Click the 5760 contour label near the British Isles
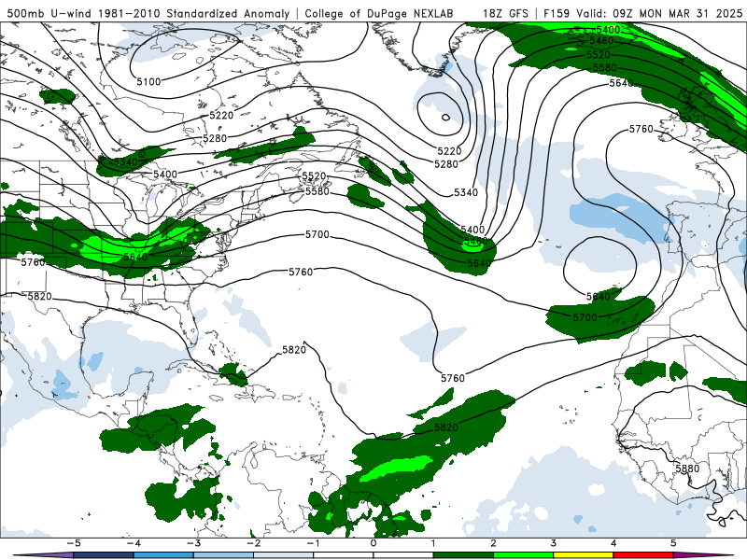The image size is (747, 560). click(641, 129)
